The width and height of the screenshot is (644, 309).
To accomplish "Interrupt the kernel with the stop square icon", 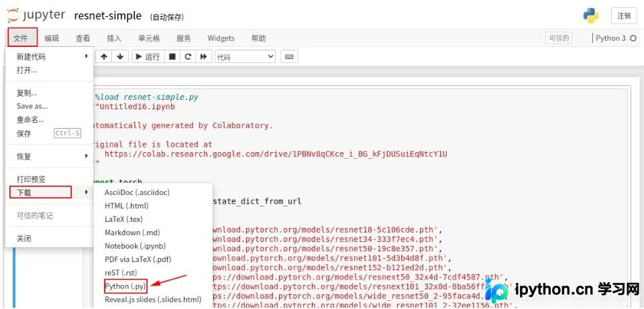I will click(172, 56).
